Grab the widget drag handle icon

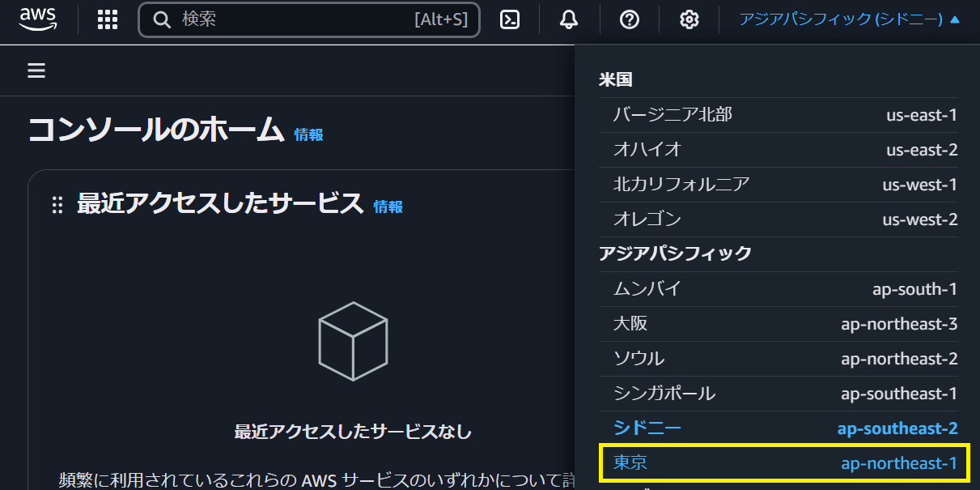57,205
